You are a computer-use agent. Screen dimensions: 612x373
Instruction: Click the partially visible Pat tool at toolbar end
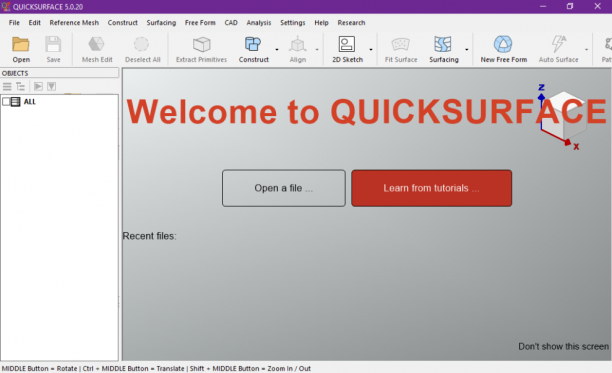coord(607,49)
